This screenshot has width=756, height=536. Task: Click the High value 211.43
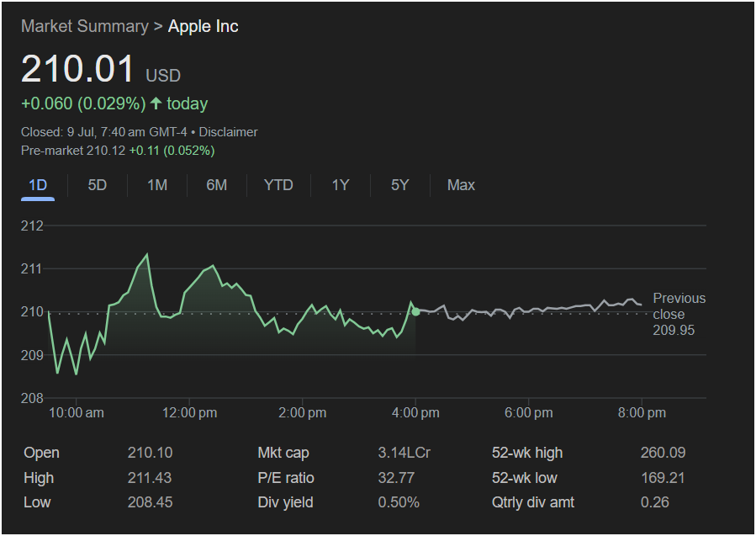coord(150,478)
